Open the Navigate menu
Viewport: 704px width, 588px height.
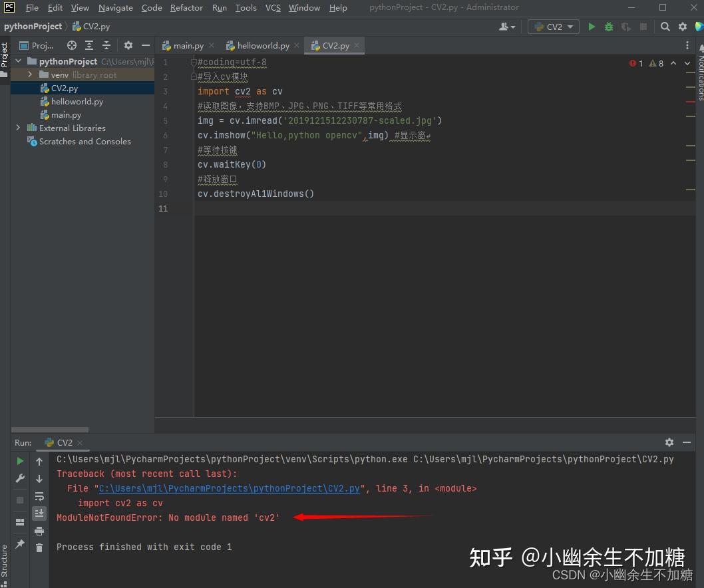(115, 7)
